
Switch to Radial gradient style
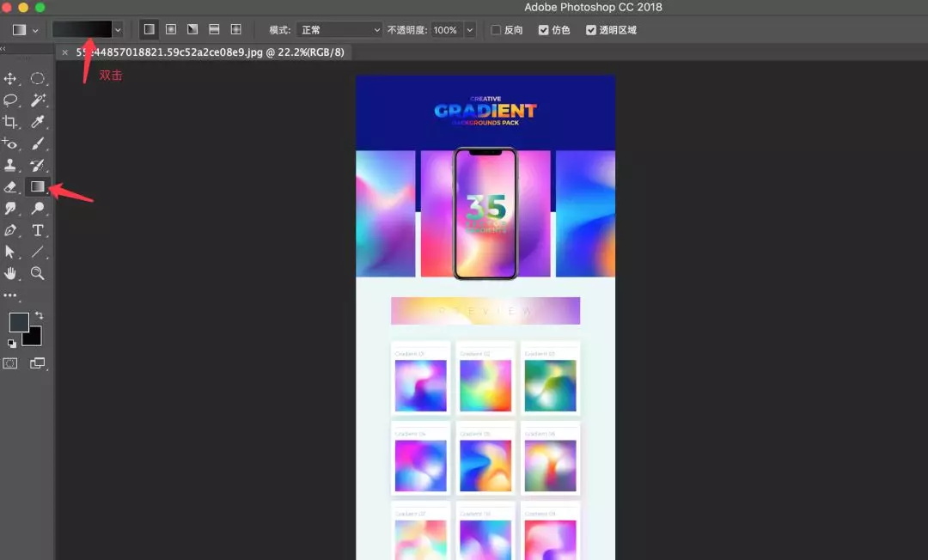pos(170,29)
